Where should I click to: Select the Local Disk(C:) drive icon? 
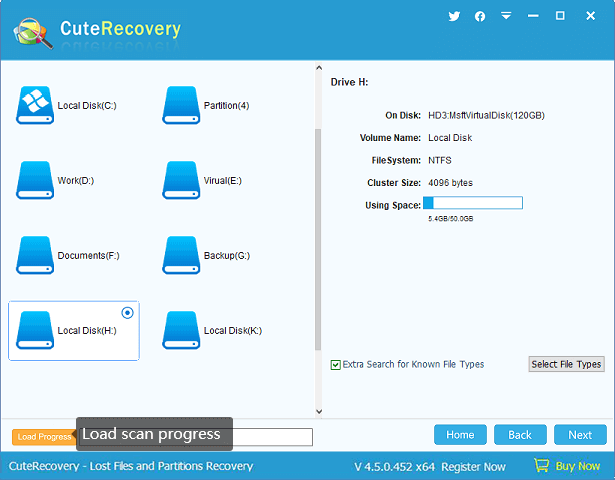(35, 105)
